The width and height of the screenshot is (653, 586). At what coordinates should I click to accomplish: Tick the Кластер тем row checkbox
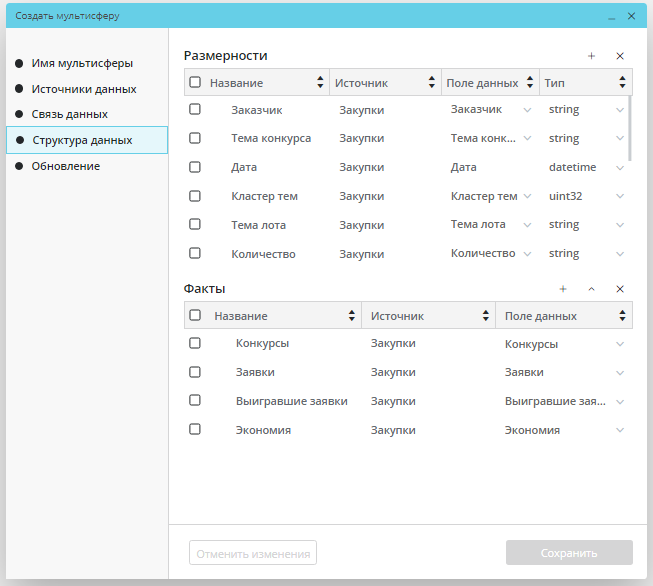tap(195, 196)
